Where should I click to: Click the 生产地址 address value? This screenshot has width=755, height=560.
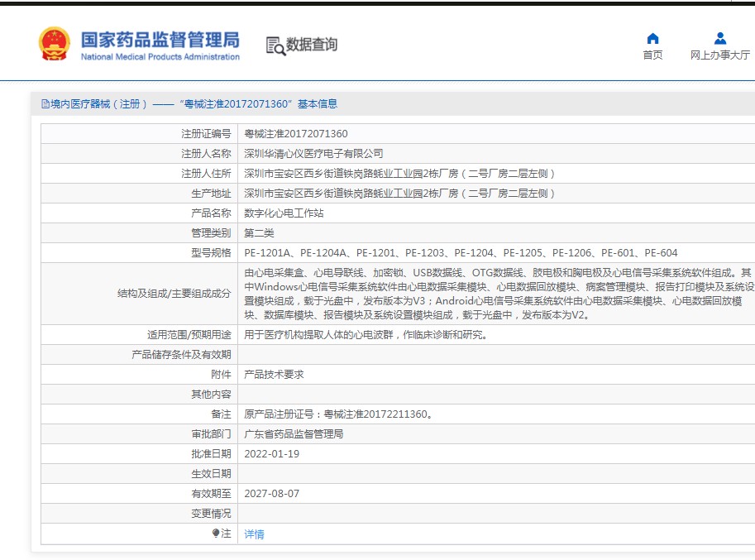click(x=399, y=194)
